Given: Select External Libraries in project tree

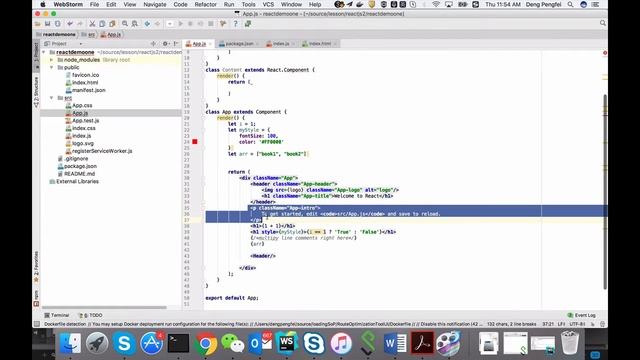Looking at the screenshot, I should (74, 182).
